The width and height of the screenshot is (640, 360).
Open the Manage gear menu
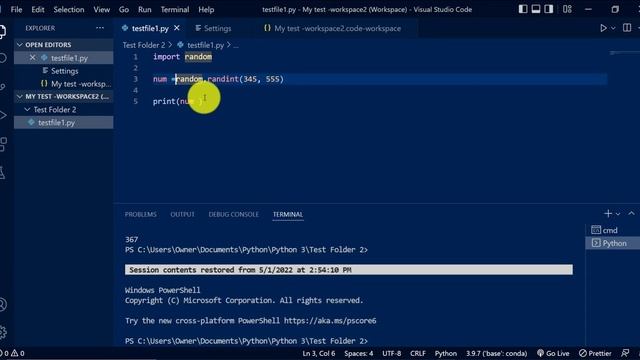[x=2, y=332]
